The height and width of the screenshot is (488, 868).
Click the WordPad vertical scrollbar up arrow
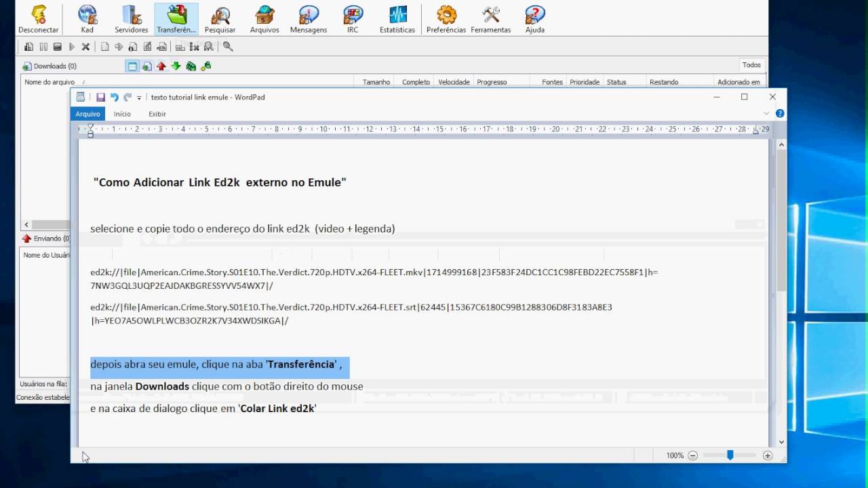point(781,144)
